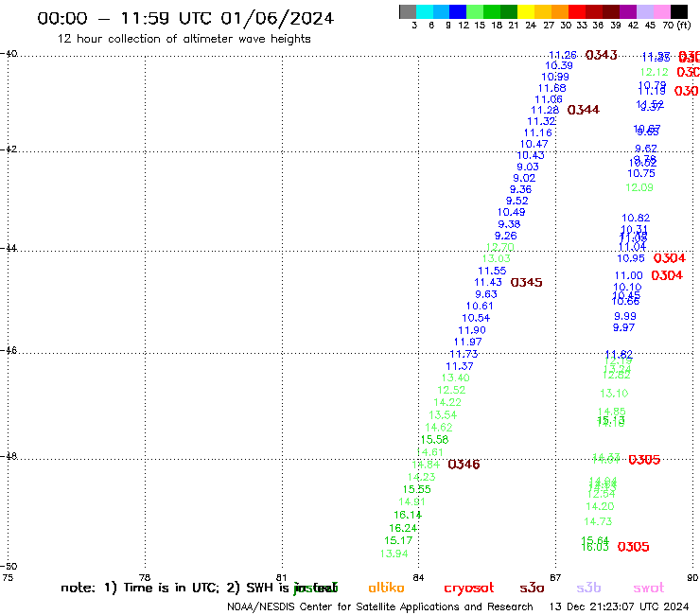Select the 's3b' satellite legend label
Viewport: 700px width, 615px height.
pos(588,588)
